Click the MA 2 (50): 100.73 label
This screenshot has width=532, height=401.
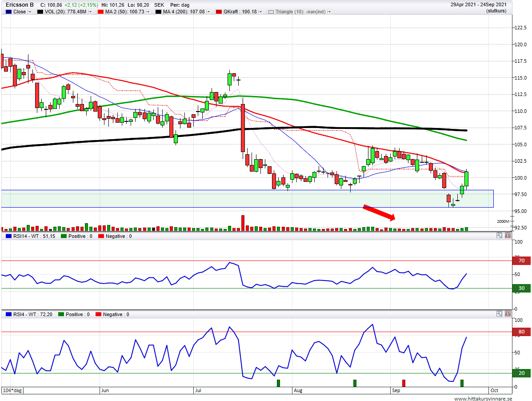(x=125, y=12)
